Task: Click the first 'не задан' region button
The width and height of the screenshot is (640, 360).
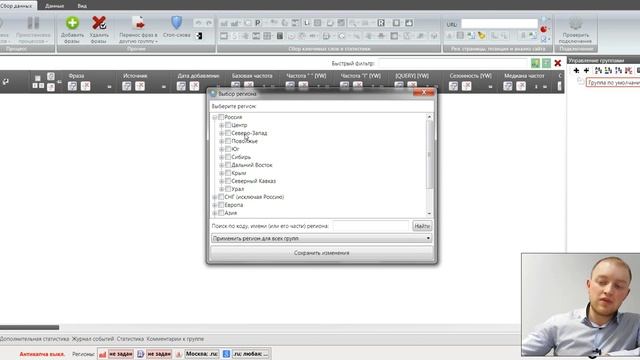Action: click(121, 354)
